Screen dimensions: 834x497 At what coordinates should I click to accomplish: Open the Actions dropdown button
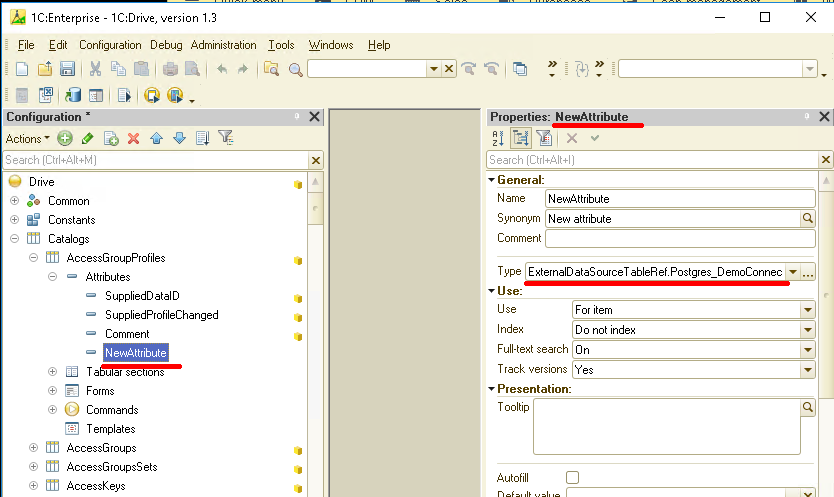(x=27, y=139)
